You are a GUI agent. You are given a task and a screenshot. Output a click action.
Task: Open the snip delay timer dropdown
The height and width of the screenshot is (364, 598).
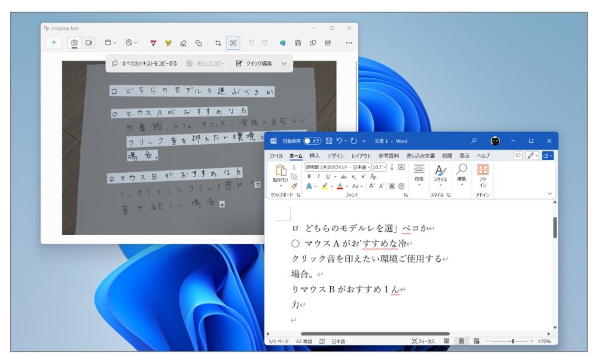click(x=131, y=42)
